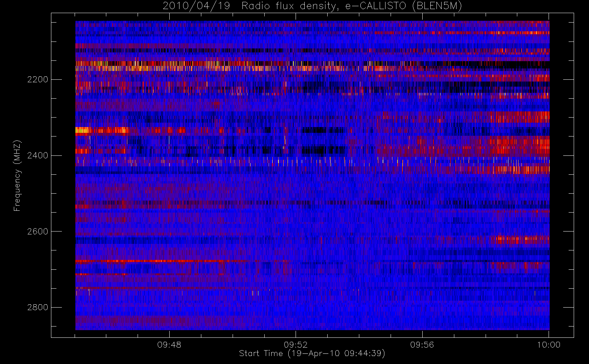
Task: Click the 10:00 time tick label
Action: 549,345
